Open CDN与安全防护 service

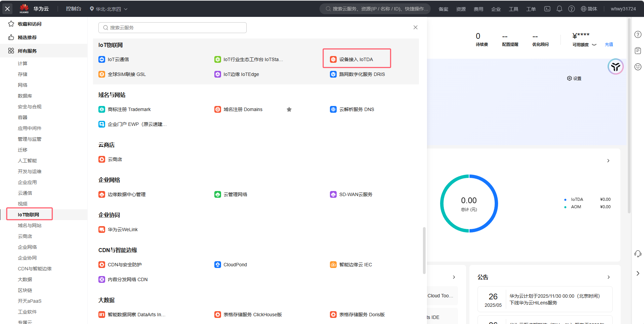(x=120, y=265)
